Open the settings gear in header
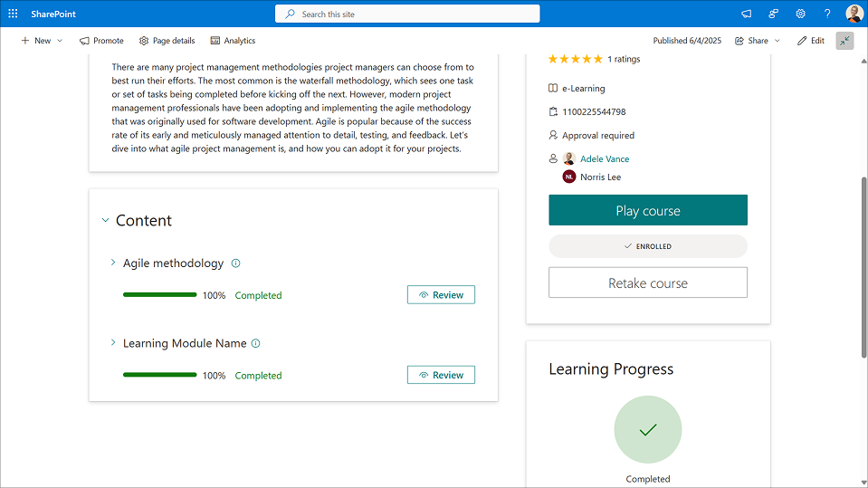This screenshot has width=868, height=488. pyautogui.click(x=801, y=14)
